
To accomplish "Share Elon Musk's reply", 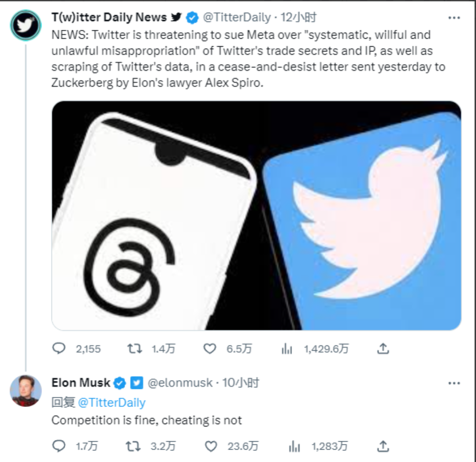I will (383, 446).
